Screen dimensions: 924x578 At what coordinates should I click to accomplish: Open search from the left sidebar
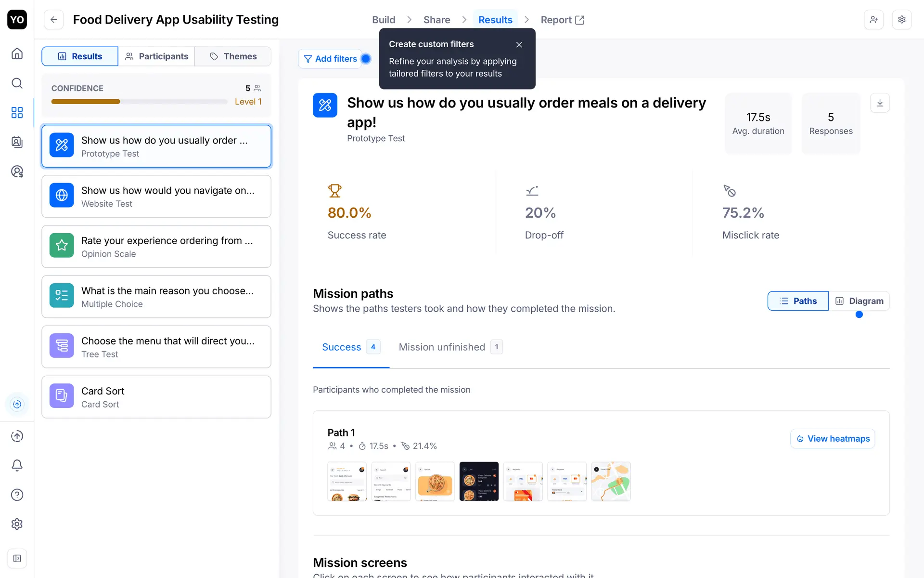(17, 83)
